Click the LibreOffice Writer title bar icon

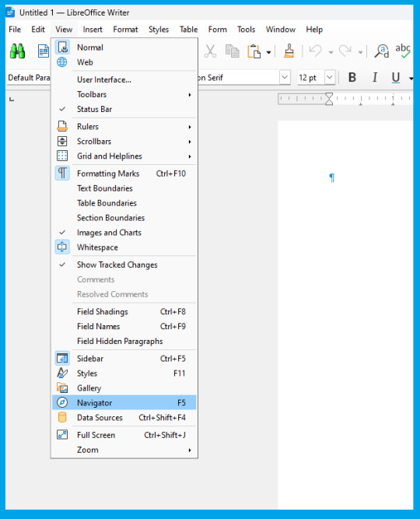(x=10, y=12)
